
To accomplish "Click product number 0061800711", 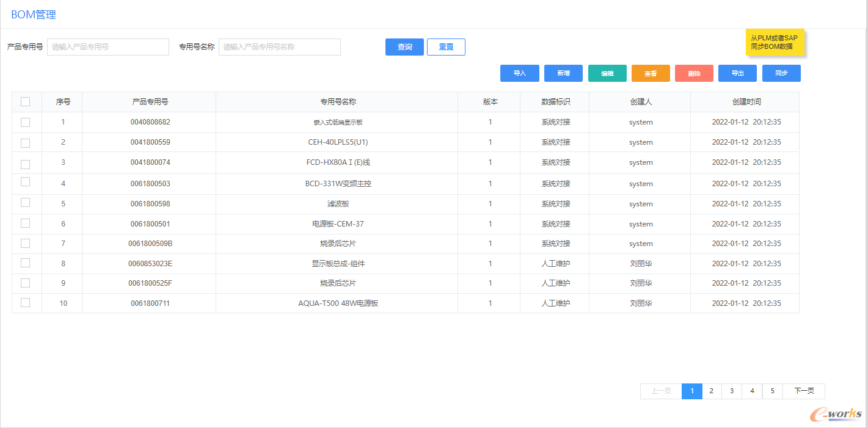I will [x=150, y=303].
